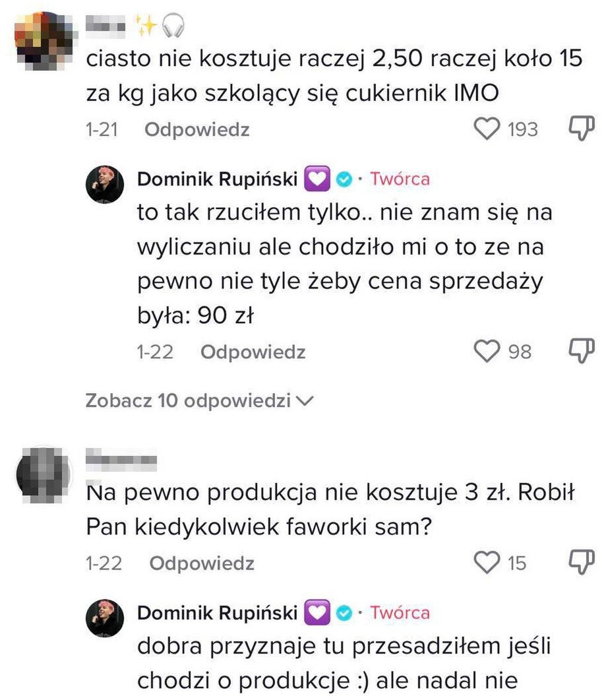The width and height of the screenshot is (606, 700).
Task: Like the comment with 193 likes
Action: [x=487, y=129]
